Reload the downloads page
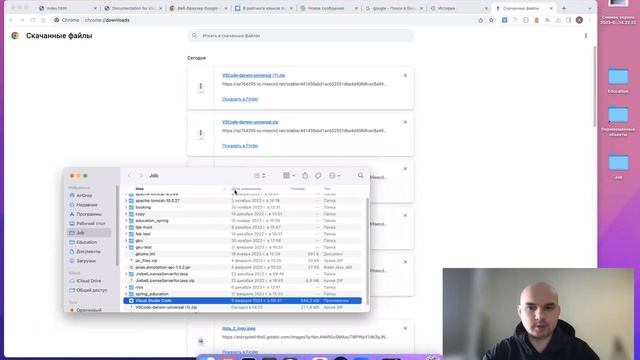The width and height of the screenshot is (640, 360). [x=33, y=20]
